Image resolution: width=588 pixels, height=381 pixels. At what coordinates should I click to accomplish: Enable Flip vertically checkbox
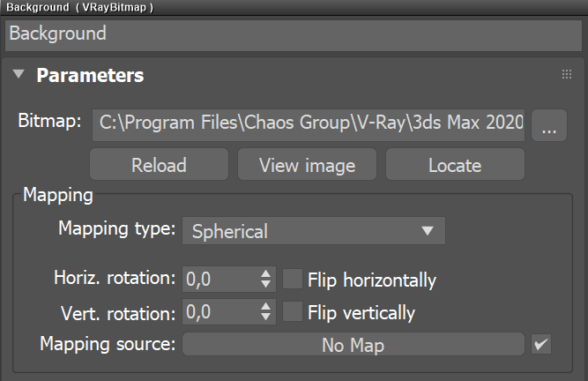(x=293, y=311)
